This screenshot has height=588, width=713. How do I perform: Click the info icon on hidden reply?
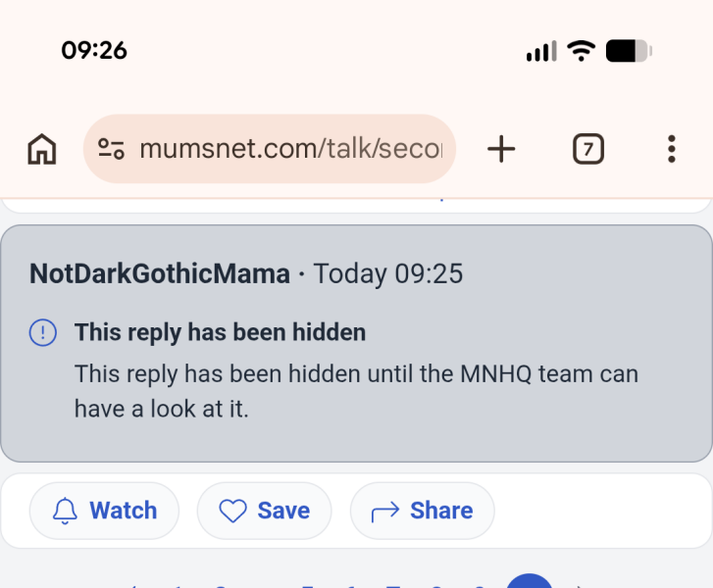click(x=43, y=333)
